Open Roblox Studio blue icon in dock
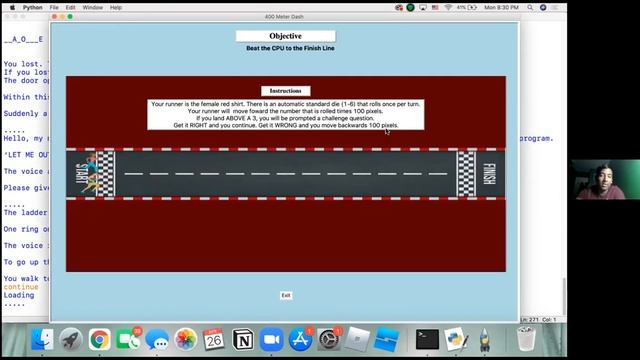 [x=386, y=339]
